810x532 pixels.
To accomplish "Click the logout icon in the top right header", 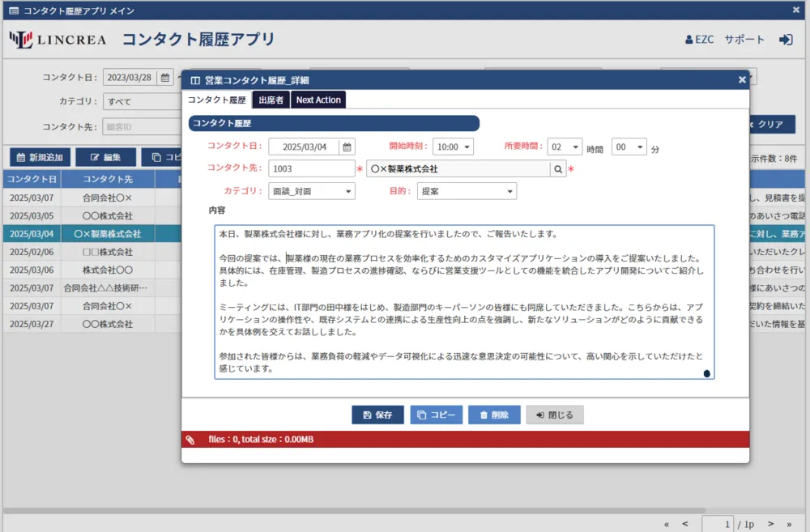I will click(785, 39).
